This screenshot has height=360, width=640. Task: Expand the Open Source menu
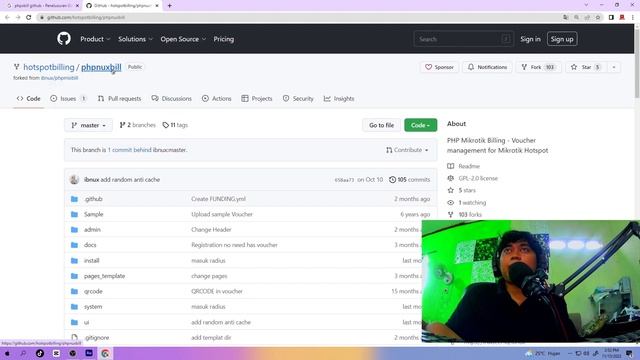pos(183,39)
